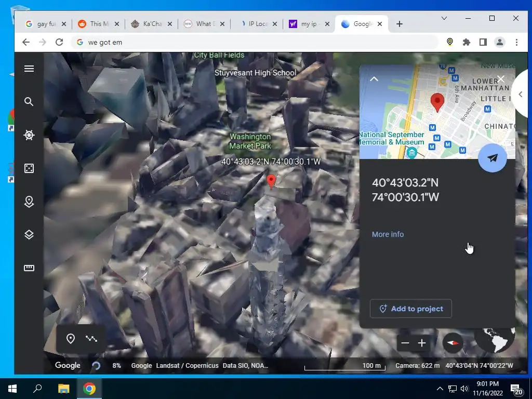Draw line or shape tool
The image size is (532, 399).
tap(91, 339)
